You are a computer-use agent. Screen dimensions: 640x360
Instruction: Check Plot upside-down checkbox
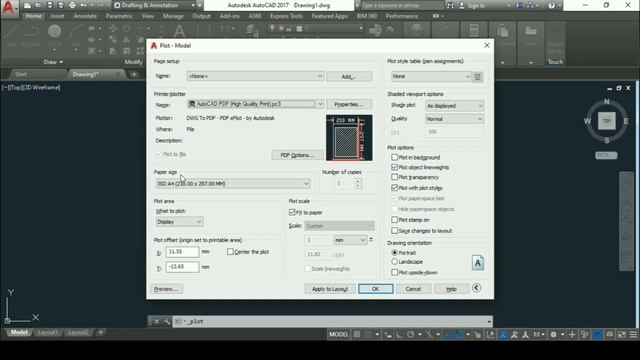394,272
